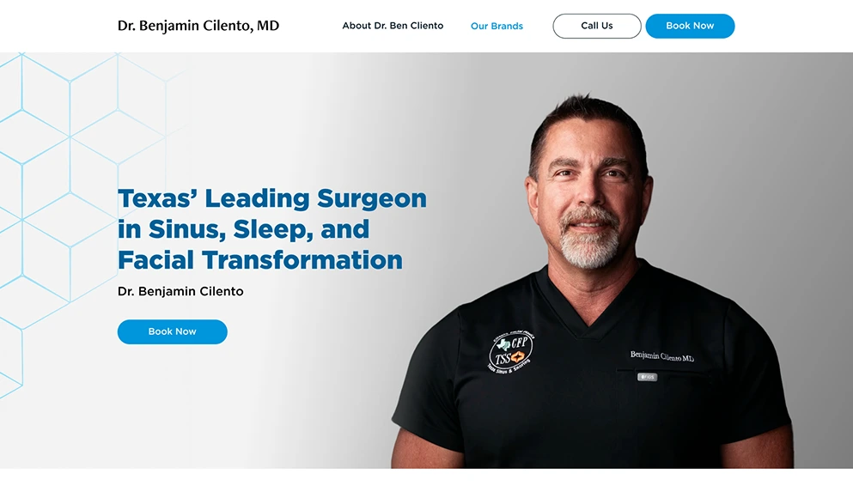Open the About Dr. Ben Cliento page

(x=393, y=26)
